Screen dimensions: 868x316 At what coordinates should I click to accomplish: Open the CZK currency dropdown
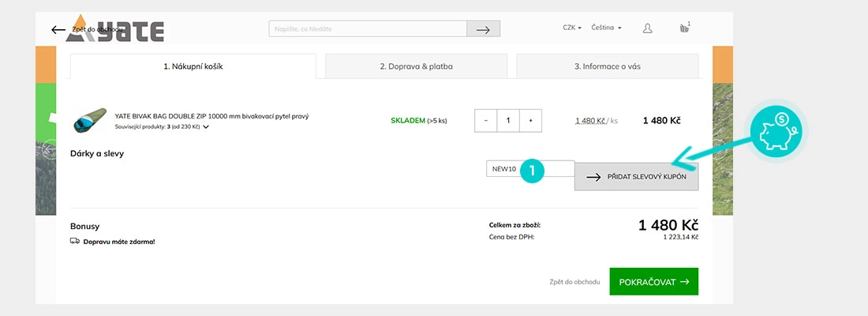tap(572, 28)
